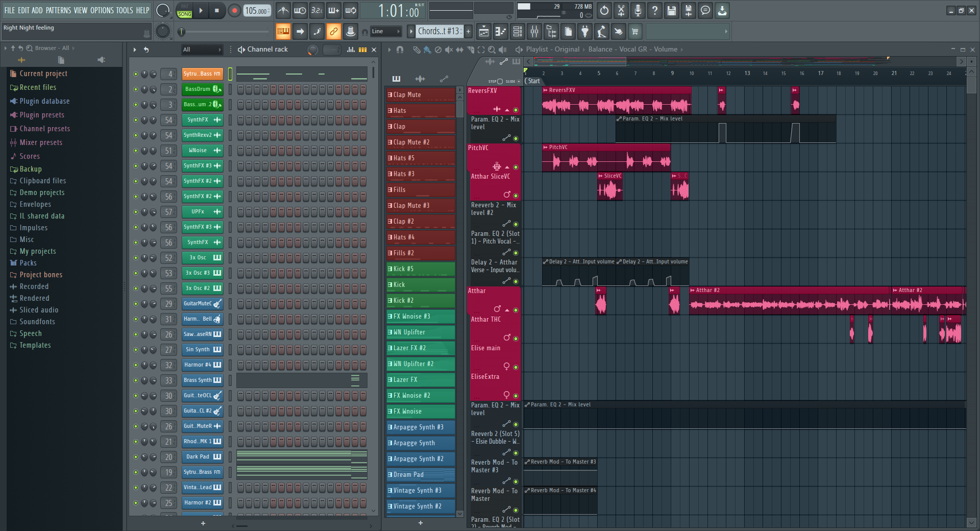The height and width of the screenshot is (531, 980).
Task: Add a channel with the plus button
Action: point(203,523)
